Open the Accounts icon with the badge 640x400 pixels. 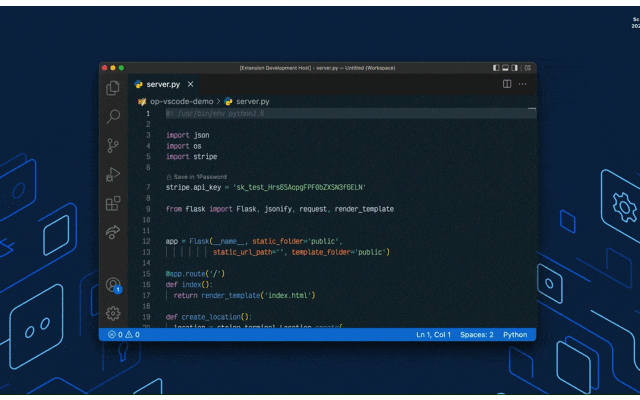pos(113,285)
